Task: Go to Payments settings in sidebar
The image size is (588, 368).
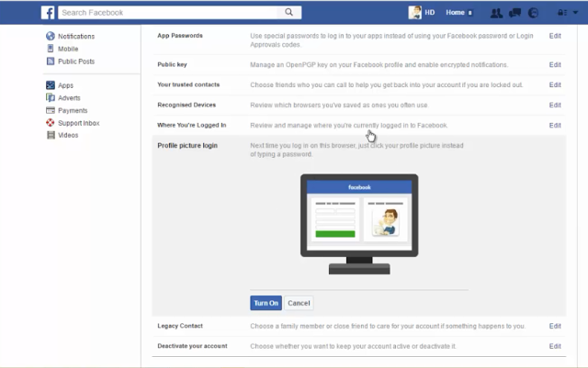Action: click(73, 110)
